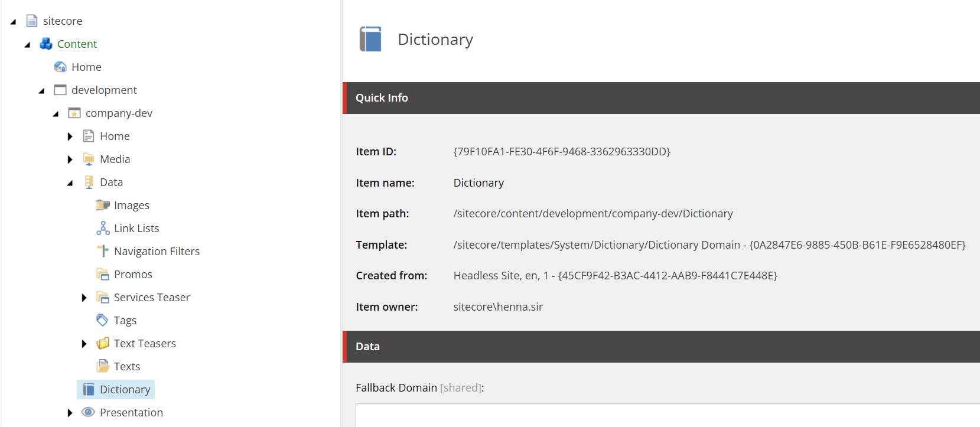
Task: Click the Item name value Dictionary
Action: 478,183
